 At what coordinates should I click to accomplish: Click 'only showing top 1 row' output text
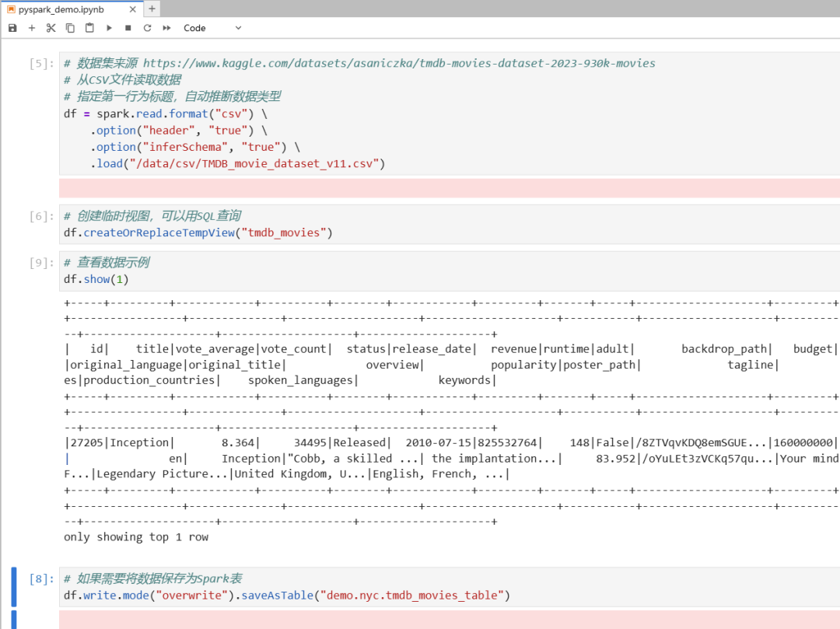pos(136,537)
